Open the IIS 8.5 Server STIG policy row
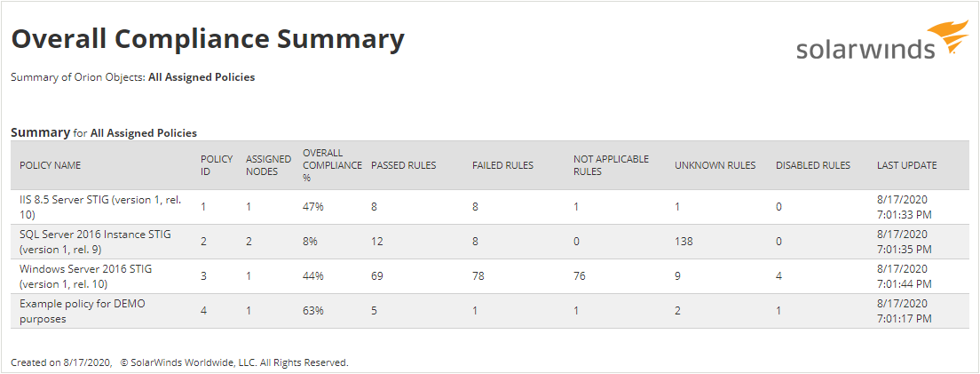 point(489,207)
